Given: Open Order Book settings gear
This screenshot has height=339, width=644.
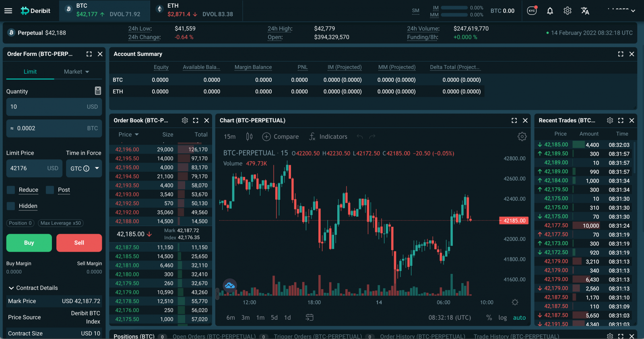Looking at the screenshot, I should [185, 120].
